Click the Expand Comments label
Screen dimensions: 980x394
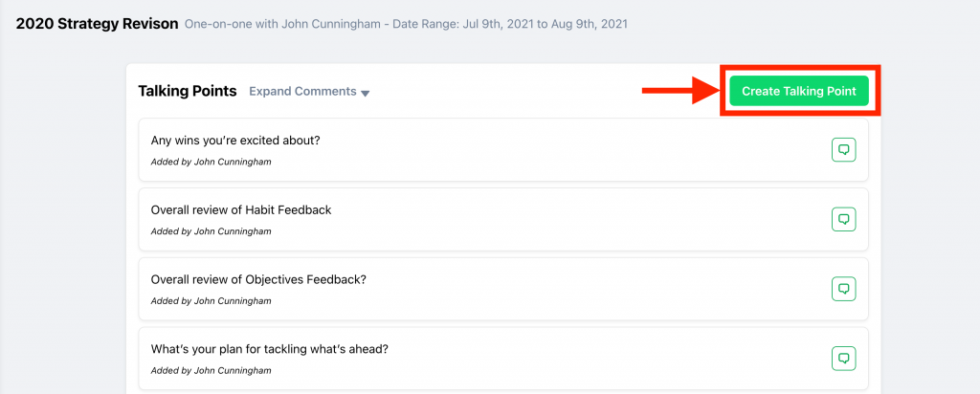[302, 92]
